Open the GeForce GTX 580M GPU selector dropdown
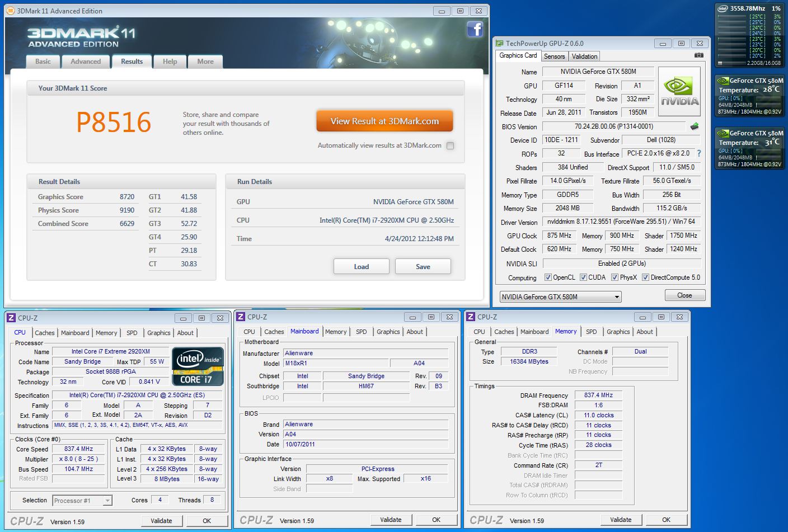 coord(560,297)
